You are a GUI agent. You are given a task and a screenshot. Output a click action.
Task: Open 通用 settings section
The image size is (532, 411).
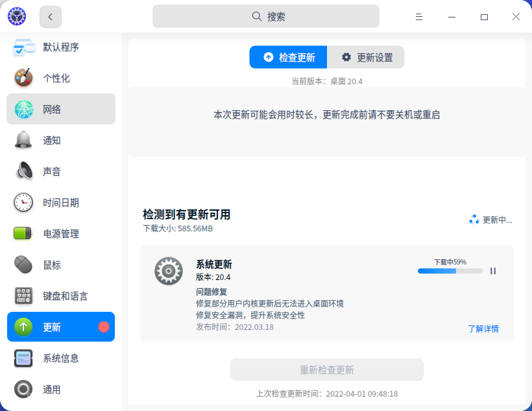61,390
